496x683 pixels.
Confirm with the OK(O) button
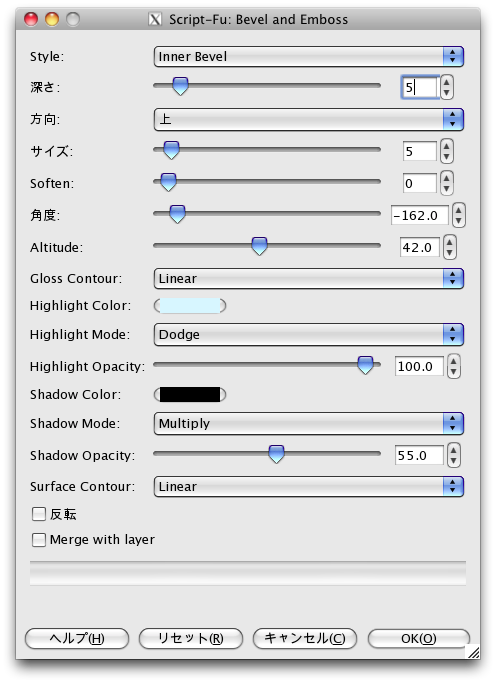419,639
